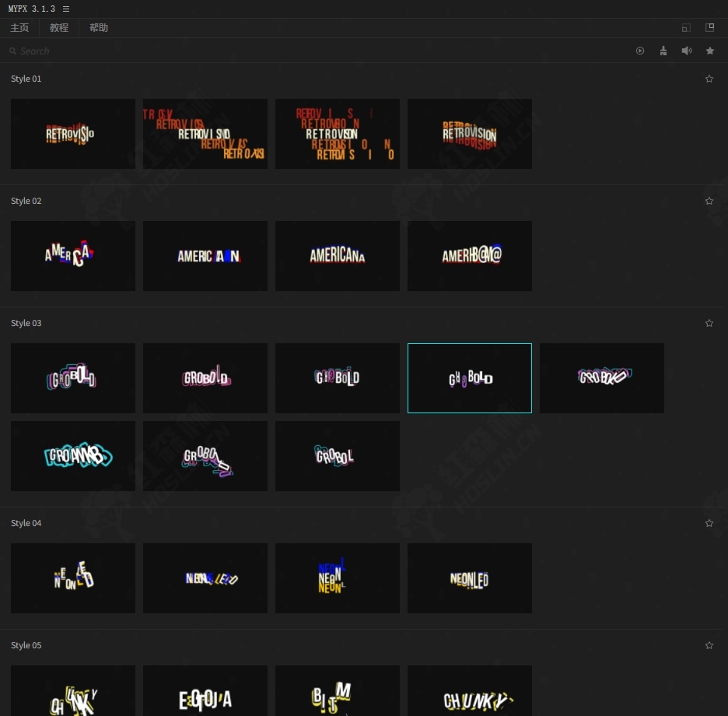Click the Style 03 section label
This screenshot has width=728, height=716.
pyautogui.click(x=26, y=324)
